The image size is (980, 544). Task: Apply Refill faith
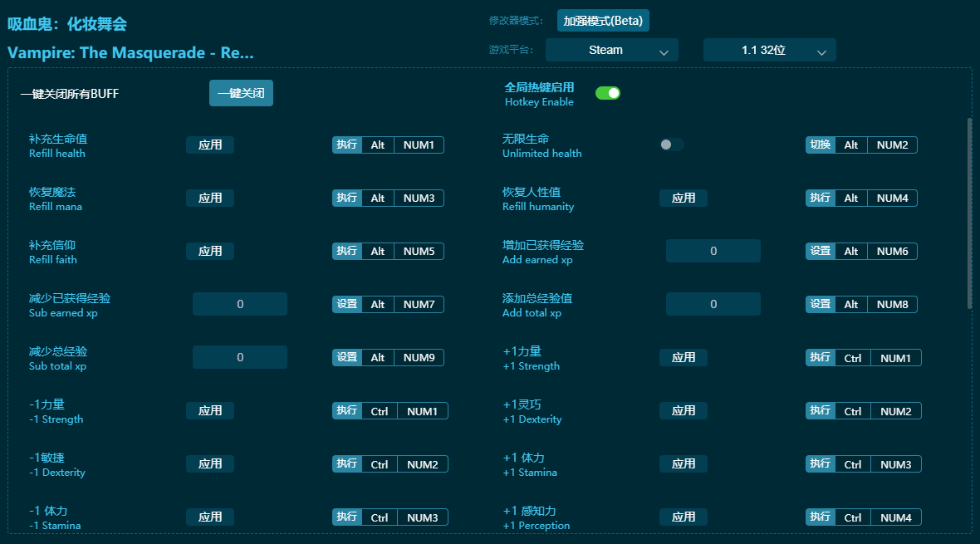click(x=210, y=252)
